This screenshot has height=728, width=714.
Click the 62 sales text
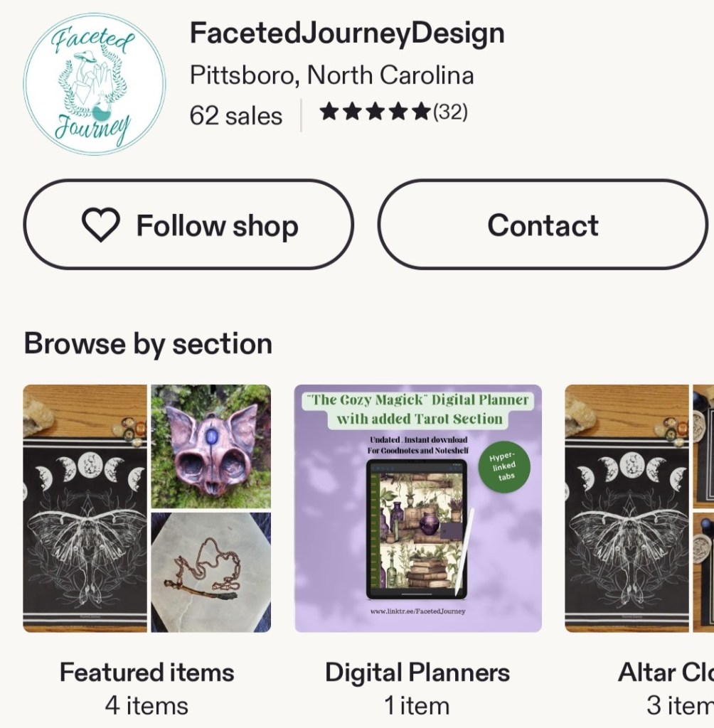[235, 115]
